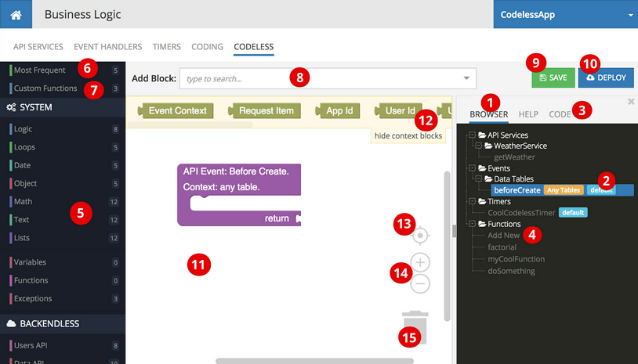This screenshot has height=364, width=638.
Task: Select myCoolFunction in the tree
Action: 517,259
